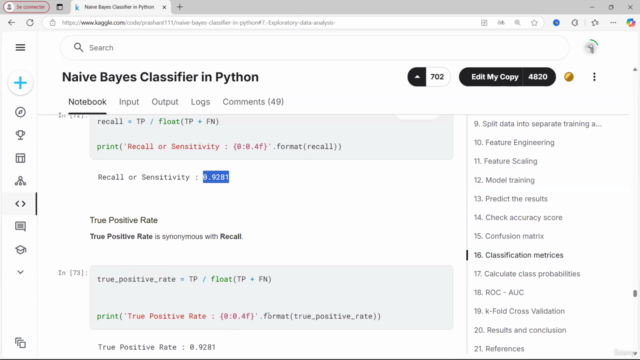Viewport: 640px width, 360px height.
Task: Click the True Positive Rate heading
Action: coord(124,220)
